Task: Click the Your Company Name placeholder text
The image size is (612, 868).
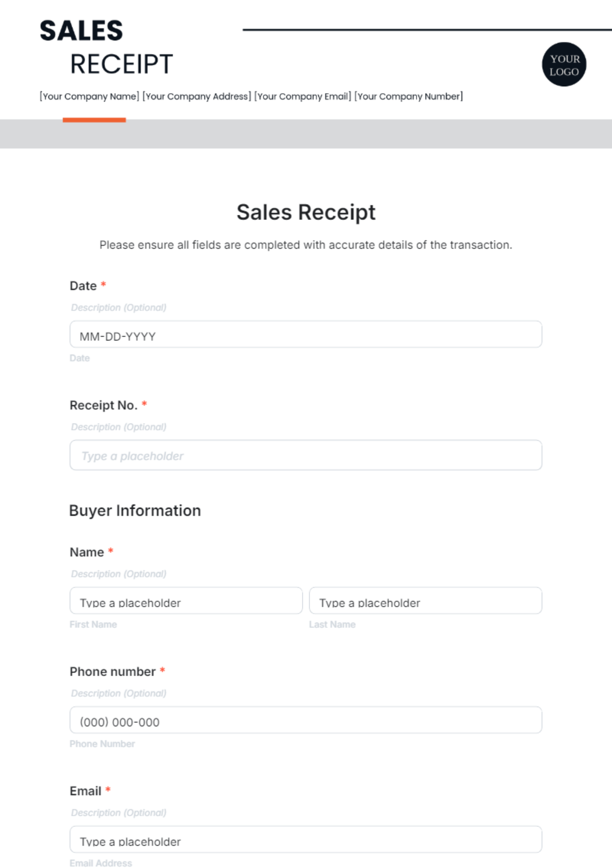Action: 89,96
